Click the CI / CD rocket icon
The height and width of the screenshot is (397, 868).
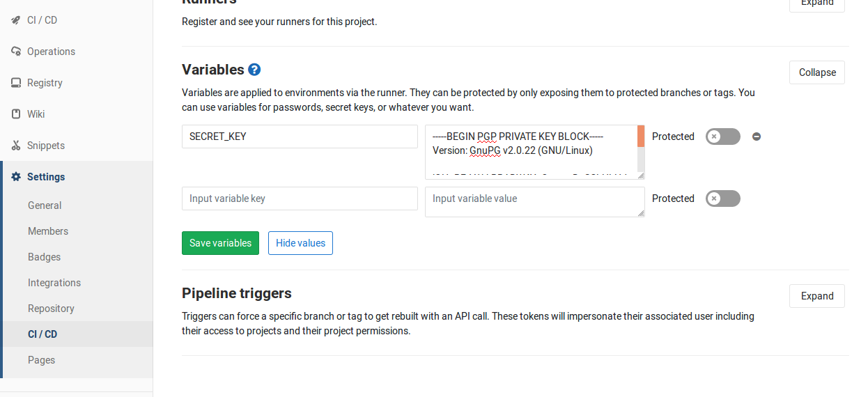click(x=16, y=20)
